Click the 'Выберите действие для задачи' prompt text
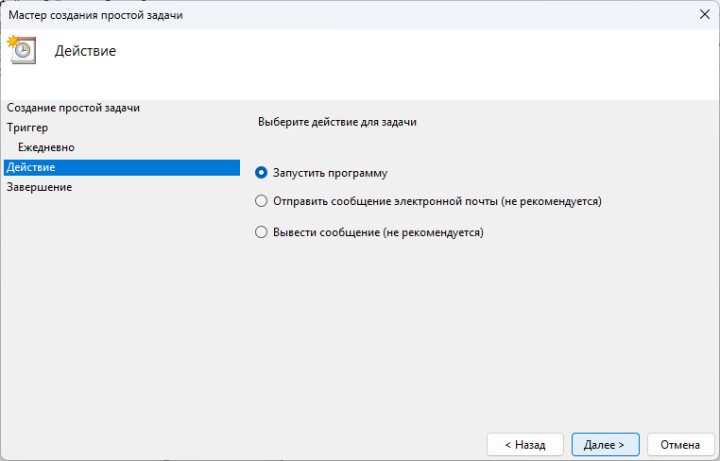This screenshot has height=461, width=720. (337, 122)
